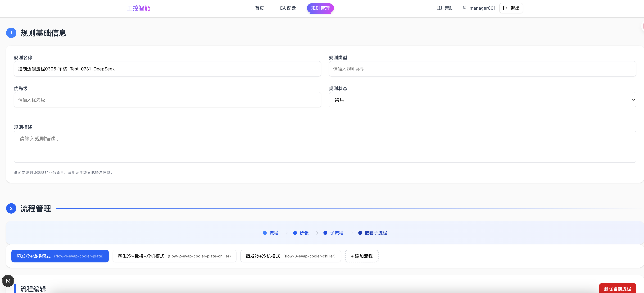Select the 流程 stage indicator dot
The height and width of the screenshot is (293, 644).
(x=265, y=233)
